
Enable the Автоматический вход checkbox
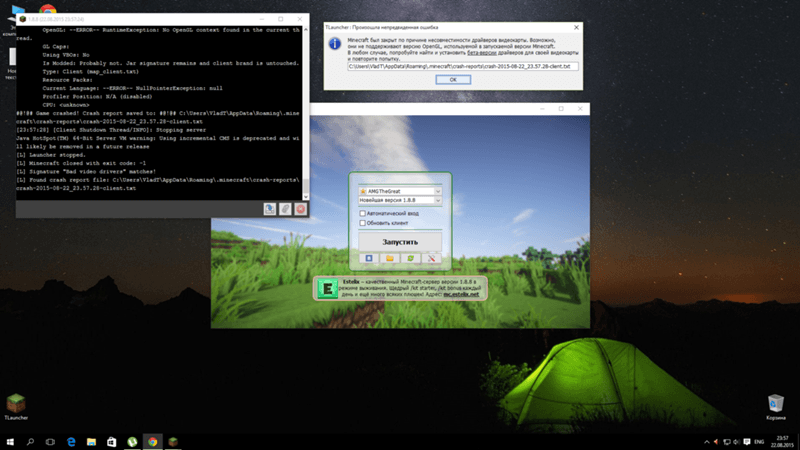pos(362,213)
